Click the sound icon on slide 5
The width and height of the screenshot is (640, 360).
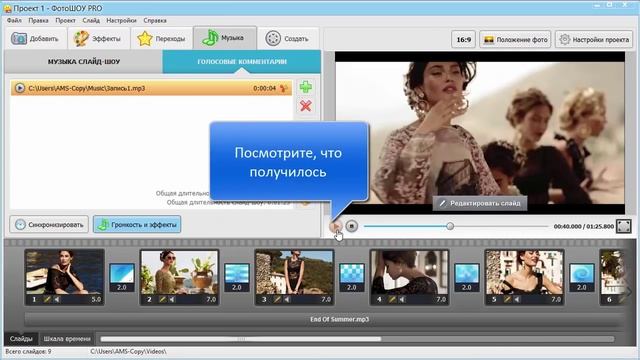pos(517,300)
